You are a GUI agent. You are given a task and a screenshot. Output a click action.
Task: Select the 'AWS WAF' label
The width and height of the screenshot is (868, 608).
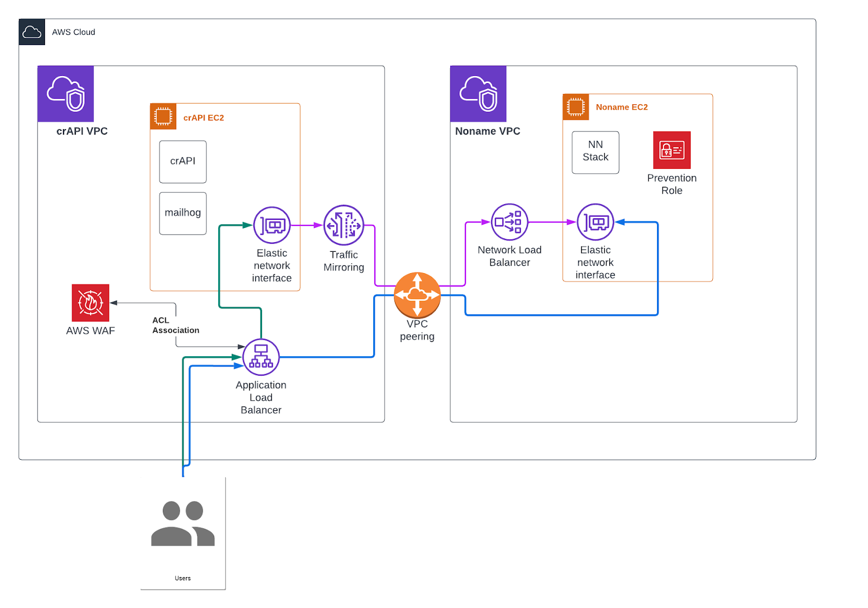[x=91, y=331]
